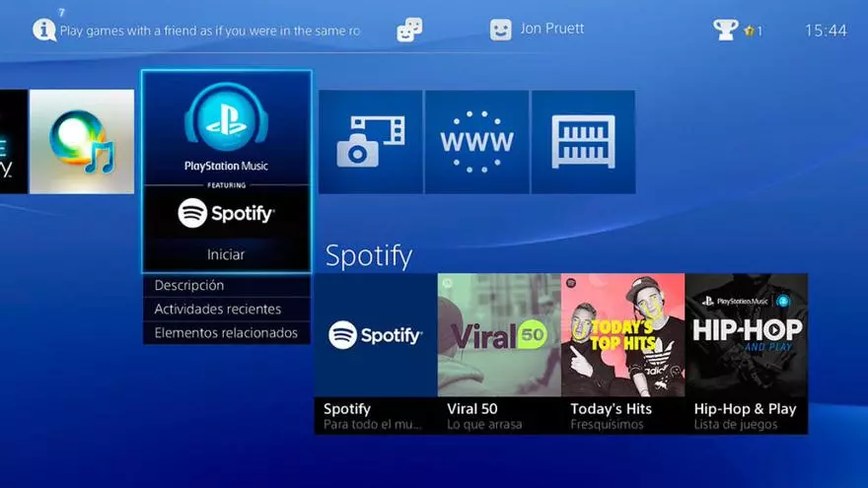This screenshot has width=868, height=488.
Task: Open the notifications info icon
Action: pos(44,30)
